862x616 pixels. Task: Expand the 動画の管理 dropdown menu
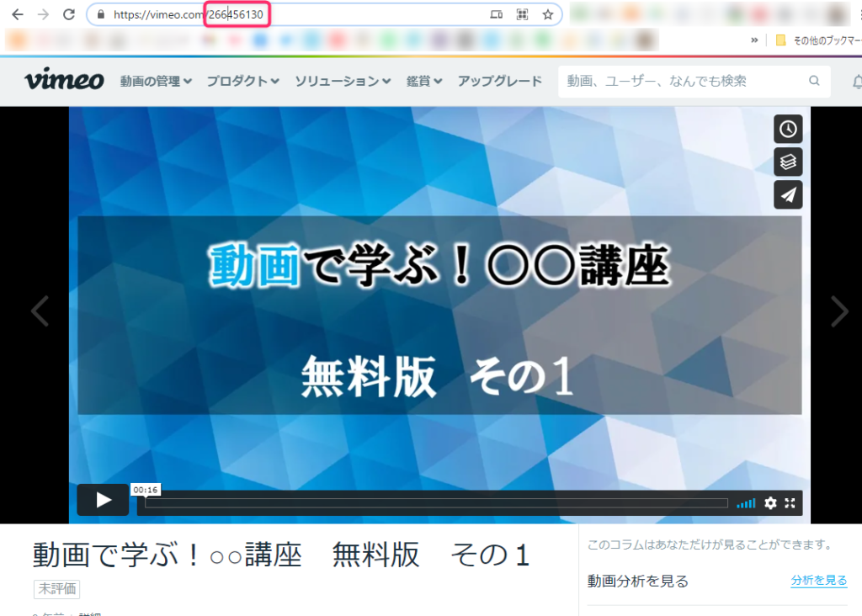[156, 82]
